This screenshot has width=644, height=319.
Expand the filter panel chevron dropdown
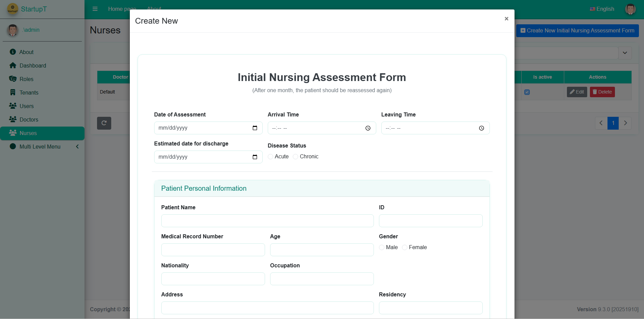point(625,53)
